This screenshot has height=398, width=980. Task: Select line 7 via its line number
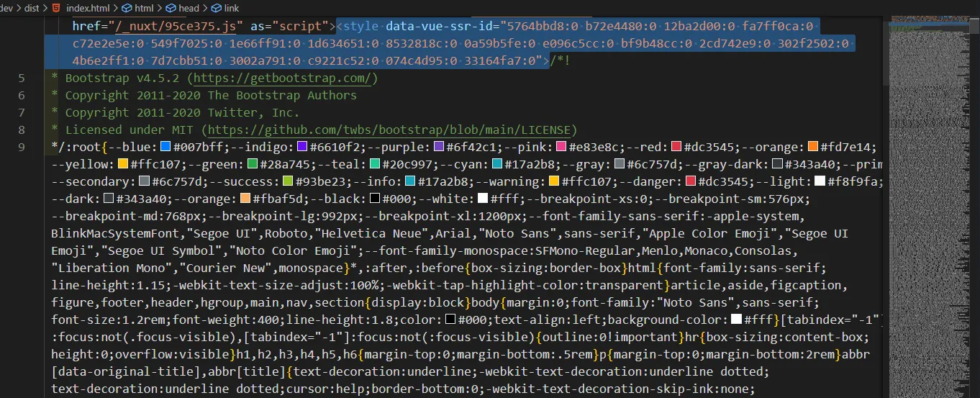[21, 112]
